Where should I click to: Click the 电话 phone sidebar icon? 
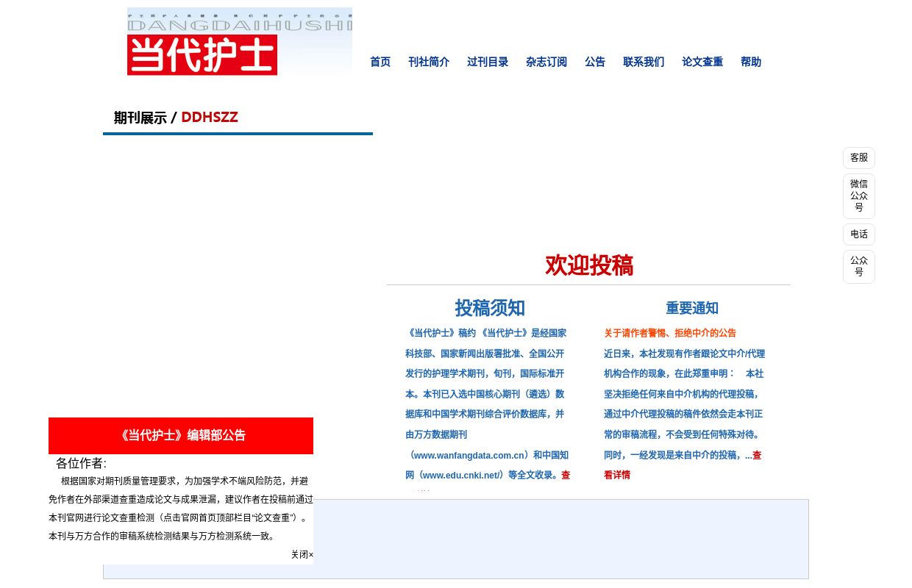[x=858, y=234]
